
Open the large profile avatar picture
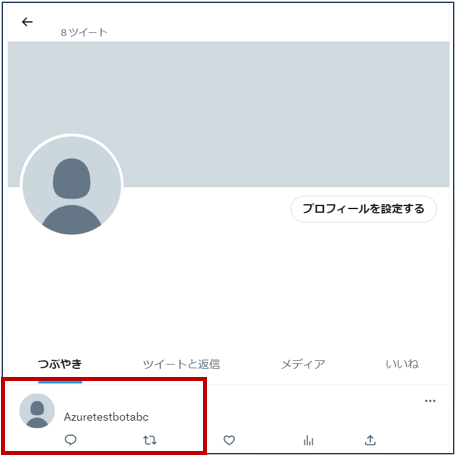[72, 185]
